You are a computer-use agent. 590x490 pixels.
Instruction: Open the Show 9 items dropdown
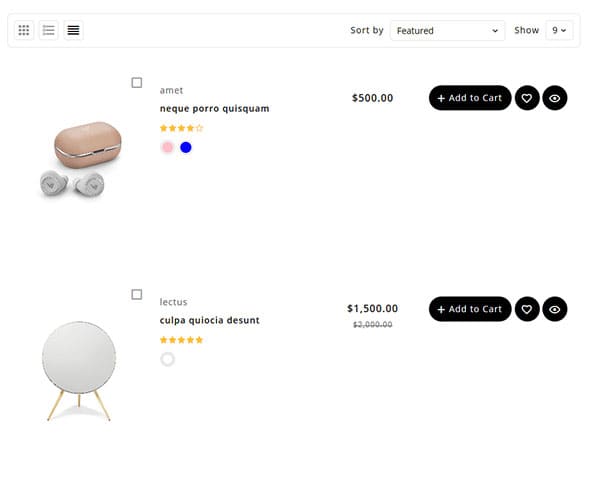point(559,30)
